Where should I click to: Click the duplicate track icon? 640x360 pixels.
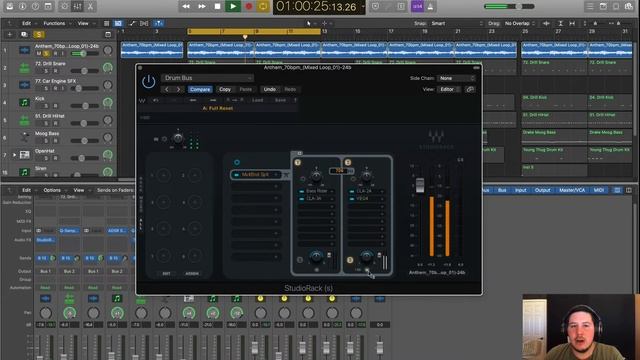click(24, 35)
